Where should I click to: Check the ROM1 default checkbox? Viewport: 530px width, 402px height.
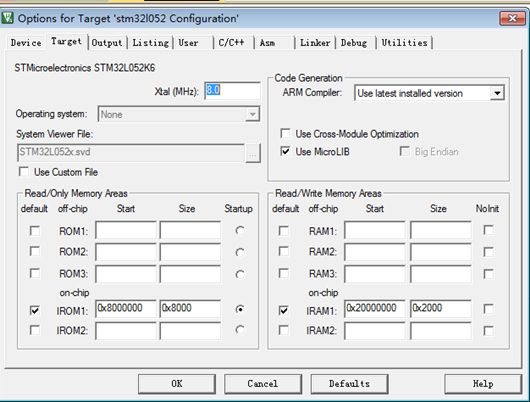(x=35, y=231)
